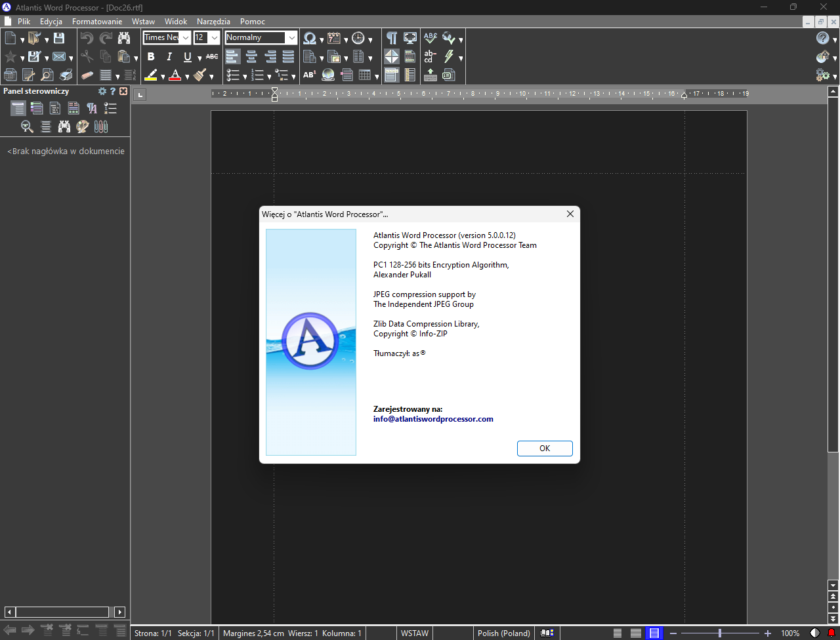Set paragraph alignment to center
840x640 pixels.
(x=251, y=56)
